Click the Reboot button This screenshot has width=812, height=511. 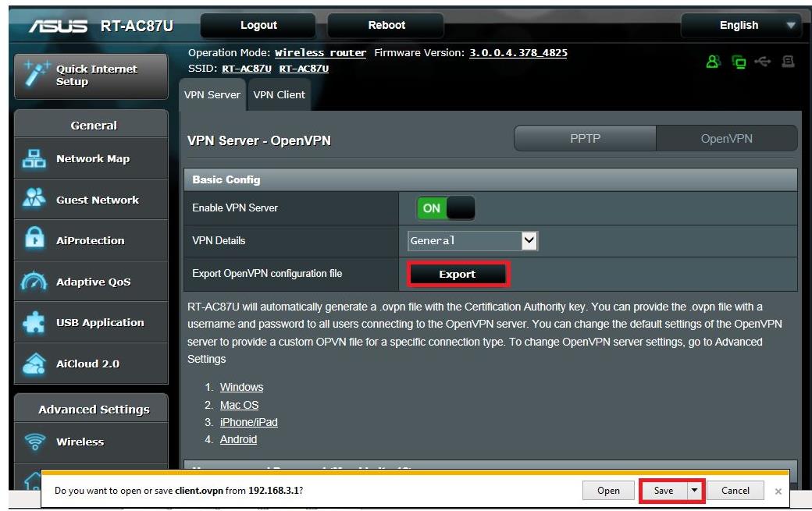386,25
